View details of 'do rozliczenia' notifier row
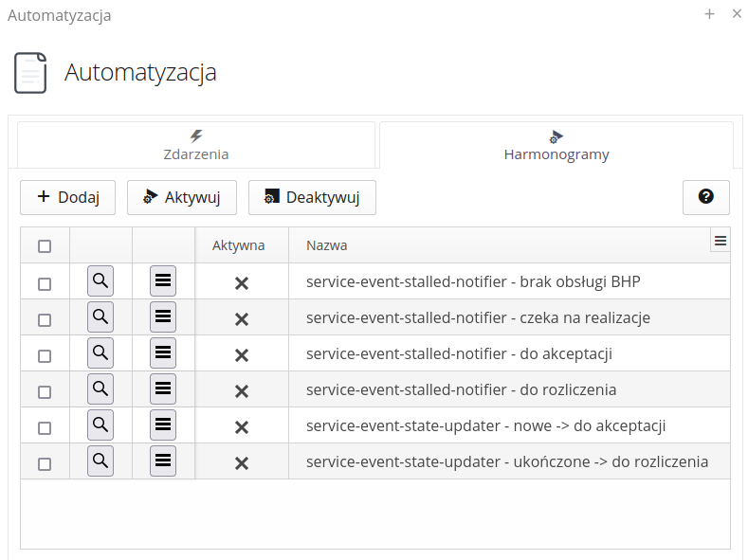The height and width of the screenshot is (560, 748). 100,389
